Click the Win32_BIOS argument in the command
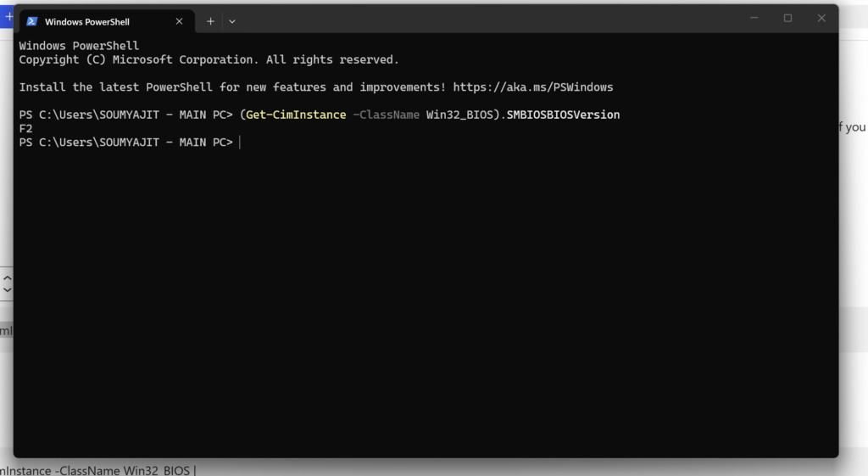 (459, 115)
